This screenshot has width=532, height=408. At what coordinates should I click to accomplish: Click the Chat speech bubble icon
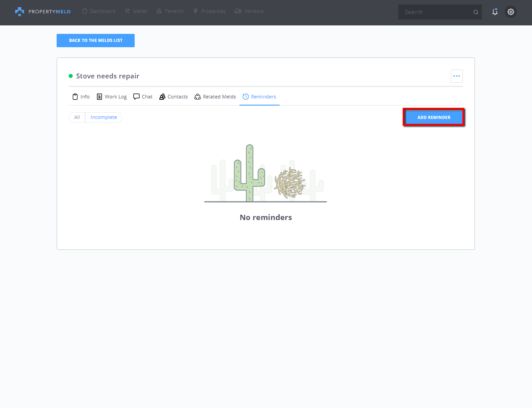click(x=136, y=97)
